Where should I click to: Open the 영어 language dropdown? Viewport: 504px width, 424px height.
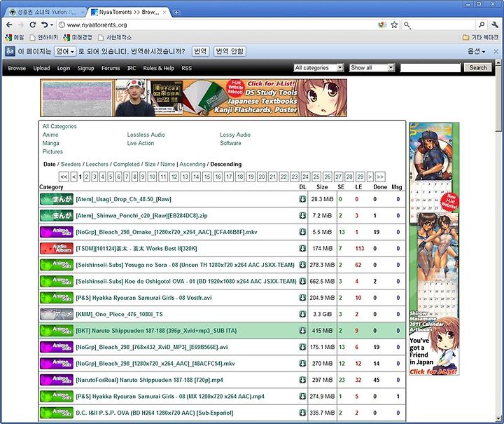pos(65,51)
